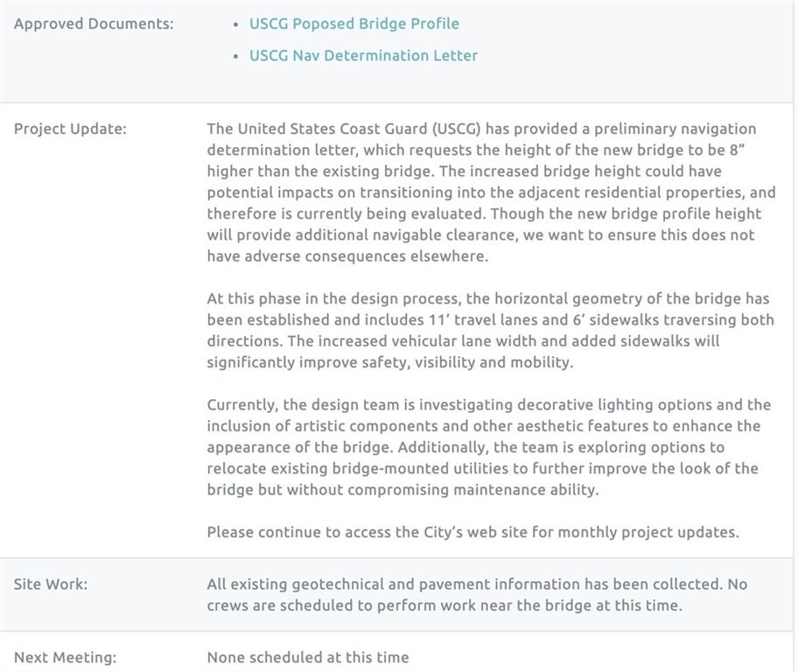Screen dimensions: 798x672
Task: Click the Next Meeting label
Action: coord(65,657)
